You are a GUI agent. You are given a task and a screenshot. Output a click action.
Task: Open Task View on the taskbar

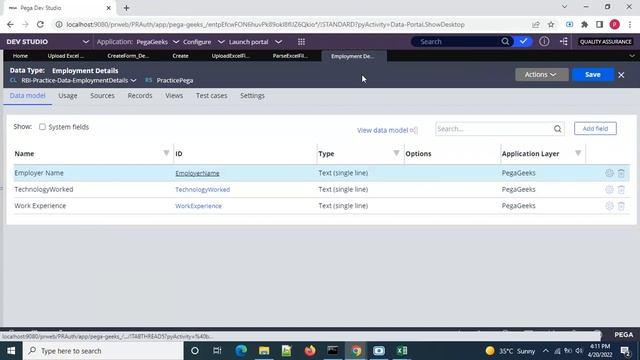coord(217,351)
